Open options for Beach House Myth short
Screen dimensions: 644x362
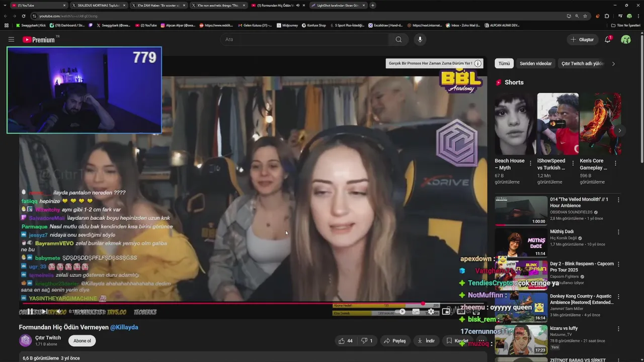pos(530,163)
